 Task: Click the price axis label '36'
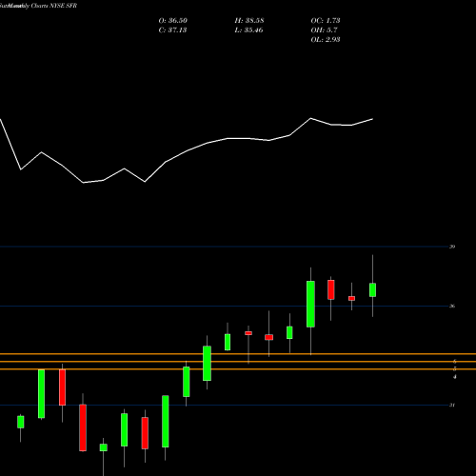452,306
